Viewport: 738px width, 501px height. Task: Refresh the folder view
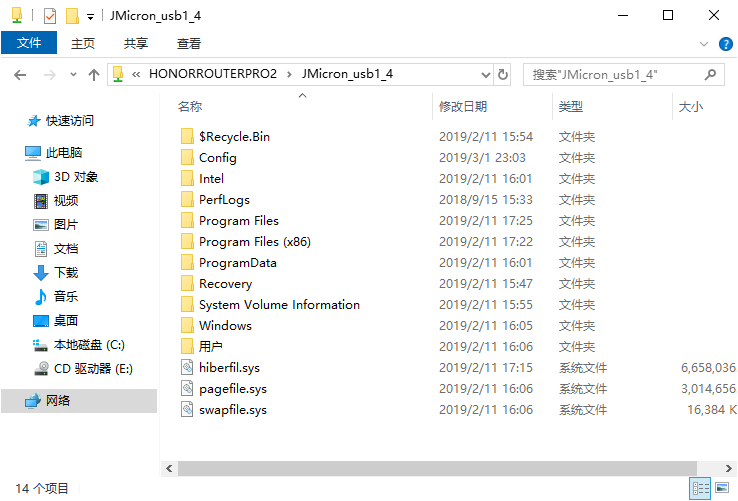(x=503, y=75)
